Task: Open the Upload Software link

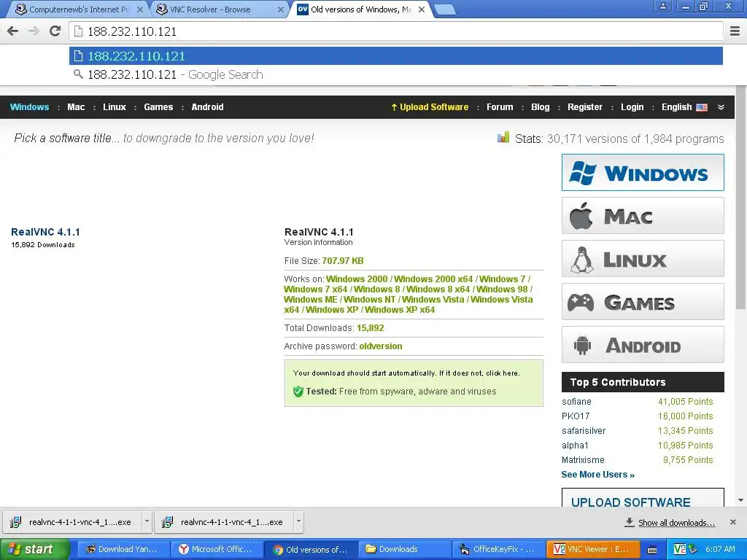Action: pyautogui.click(x=430, y=107)
